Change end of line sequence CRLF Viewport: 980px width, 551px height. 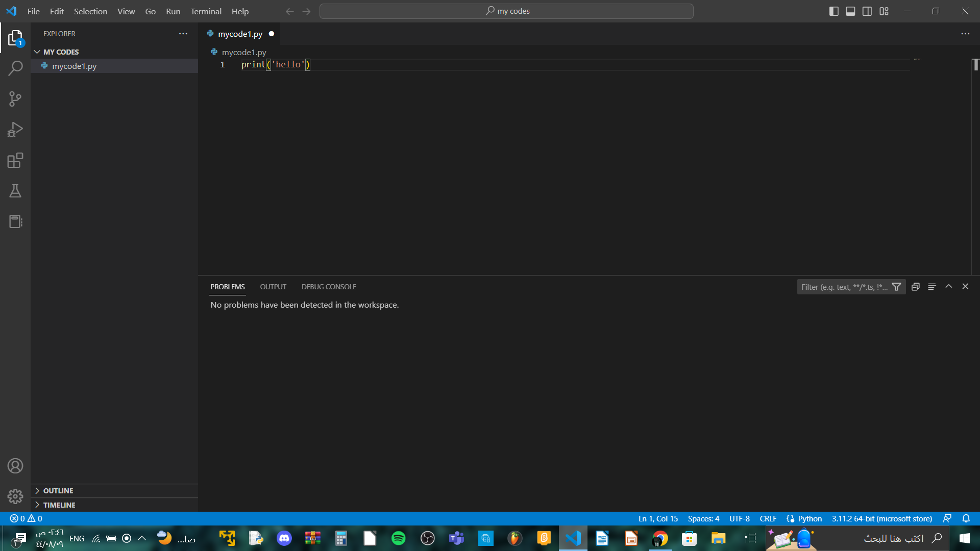pos(768,518)
